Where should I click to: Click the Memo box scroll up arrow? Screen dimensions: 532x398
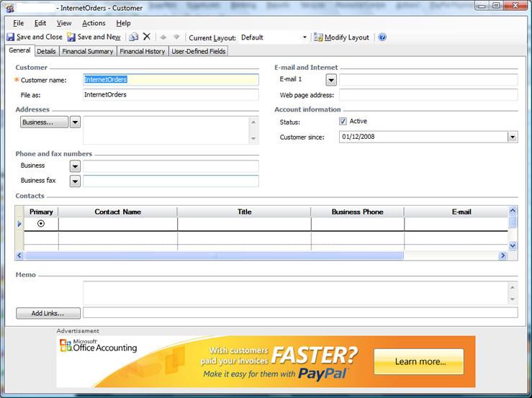(x=513, y=288)
